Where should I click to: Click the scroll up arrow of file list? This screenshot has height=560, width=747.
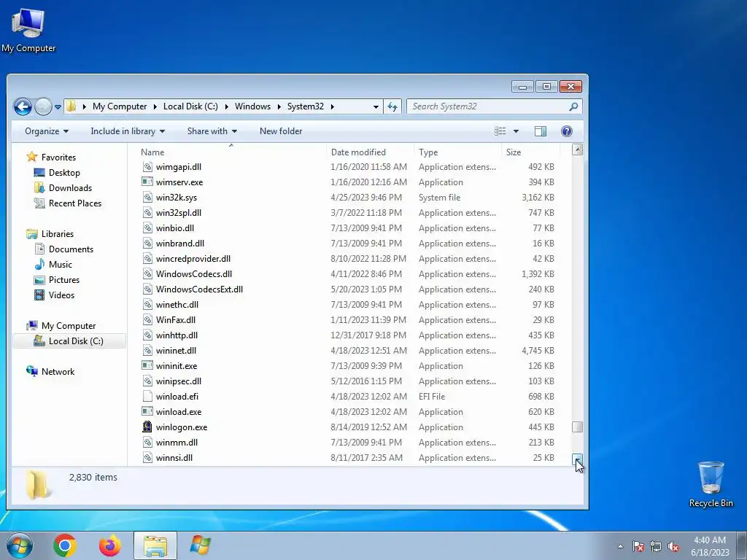tap(578, 150)
